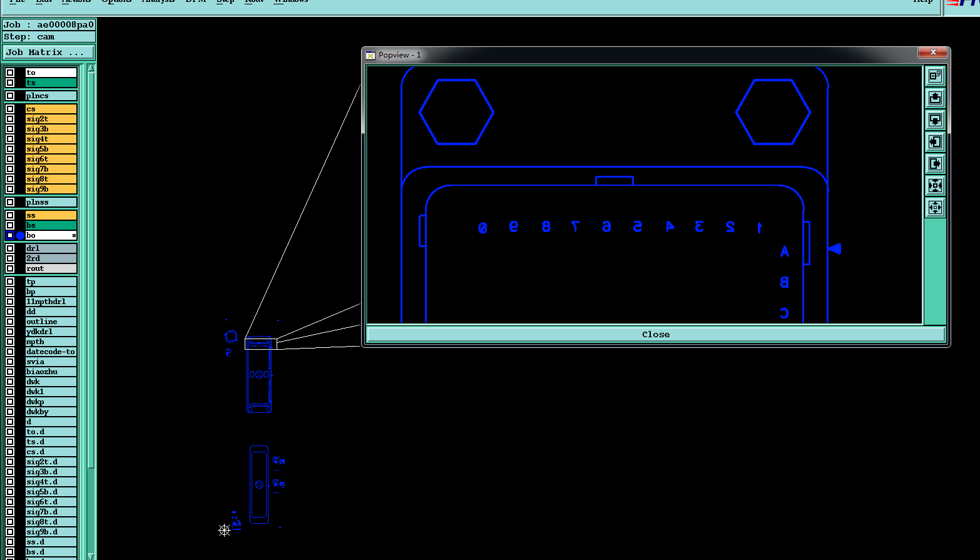Select the ydkdrl layer name
980x560 pixels.
[51, 332]
